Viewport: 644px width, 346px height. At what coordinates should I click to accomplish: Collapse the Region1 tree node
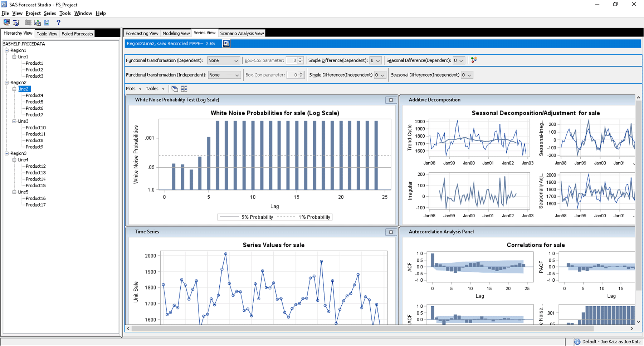(6, 50)
